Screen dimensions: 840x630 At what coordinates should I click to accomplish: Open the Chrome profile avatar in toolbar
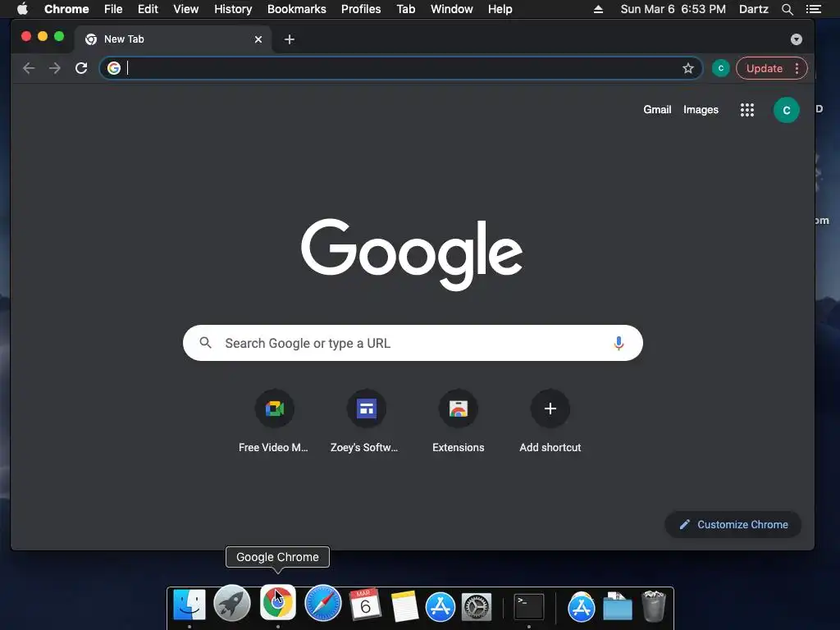pos(720,68)
